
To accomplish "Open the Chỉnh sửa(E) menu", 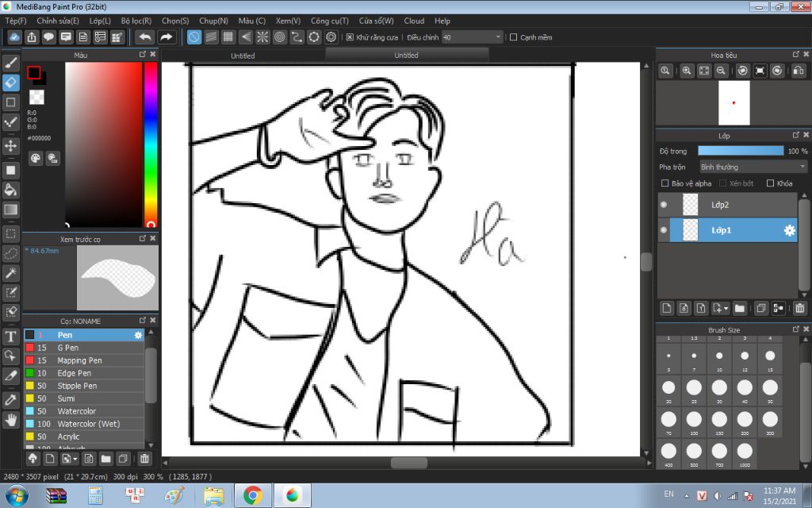I will click(58, 21).
